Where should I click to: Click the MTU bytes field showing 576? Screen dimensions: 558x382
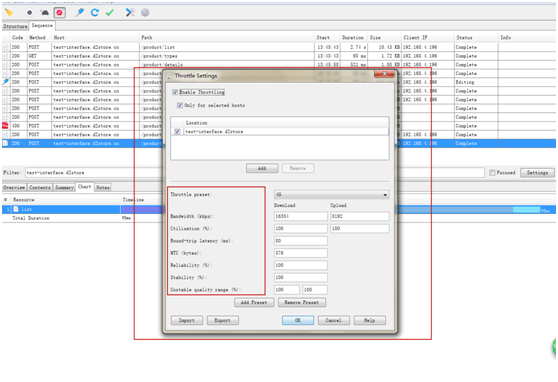pos(301,253)
